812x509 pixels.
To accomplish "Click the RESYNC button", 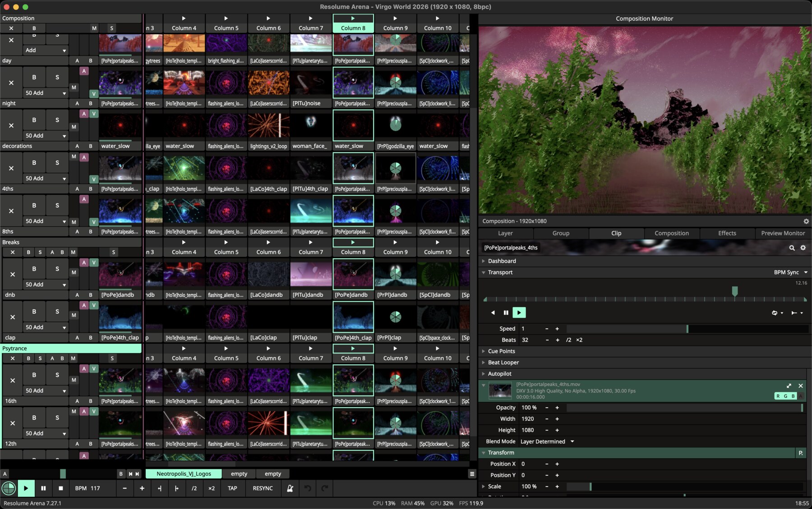I will pyautogui.click(x=263, y=488).
